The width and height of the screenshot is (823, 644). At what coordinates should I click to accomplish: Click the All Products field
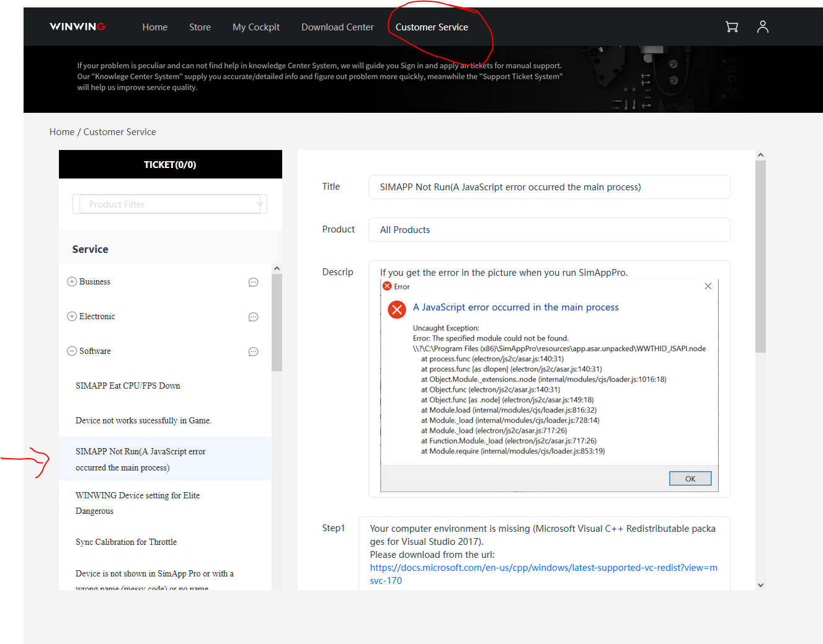click(x=549, y=229)
